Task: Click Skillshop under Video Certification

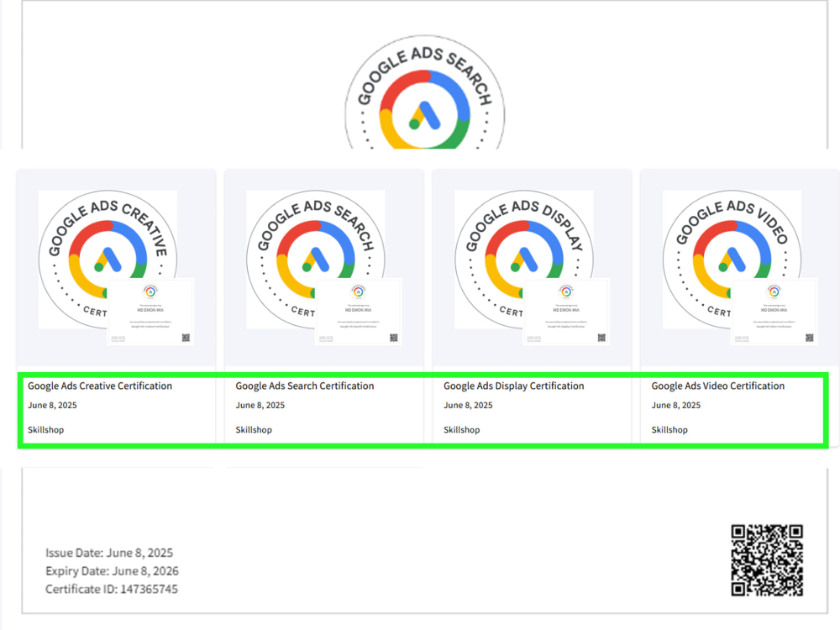Action: tap(669, 429)
